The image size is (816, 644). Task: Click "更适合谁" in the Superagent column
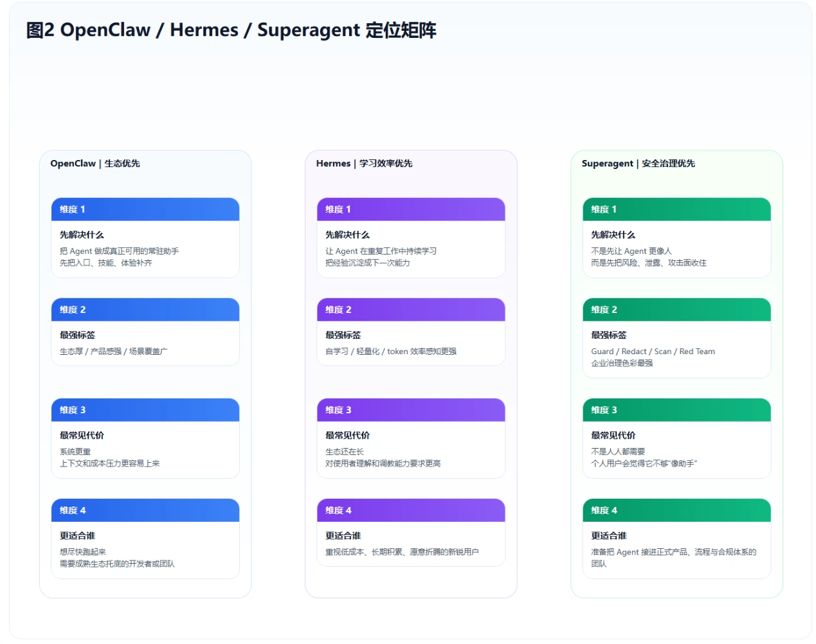click(x=608, y=536)
